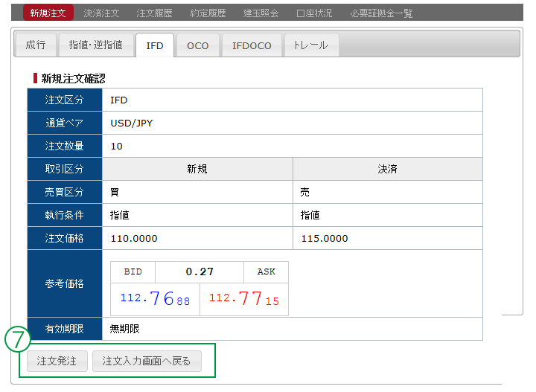Select the トレール order tab

coord(311,45)
